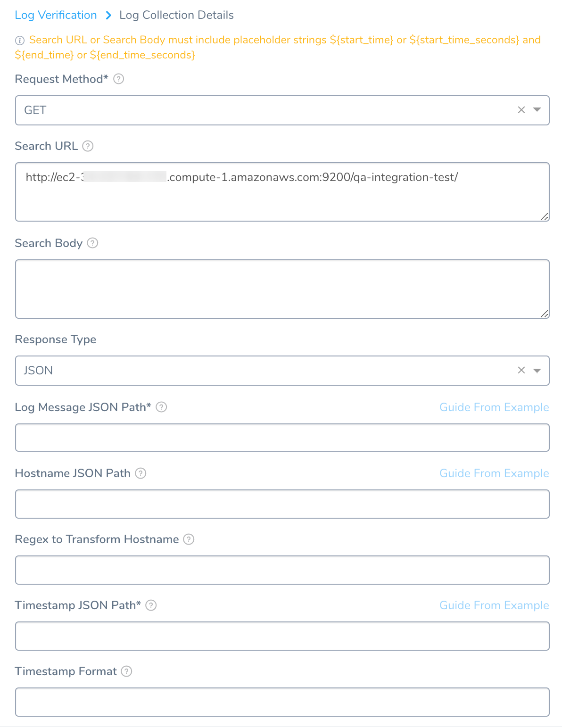Clear the GET request method selection

521,110
